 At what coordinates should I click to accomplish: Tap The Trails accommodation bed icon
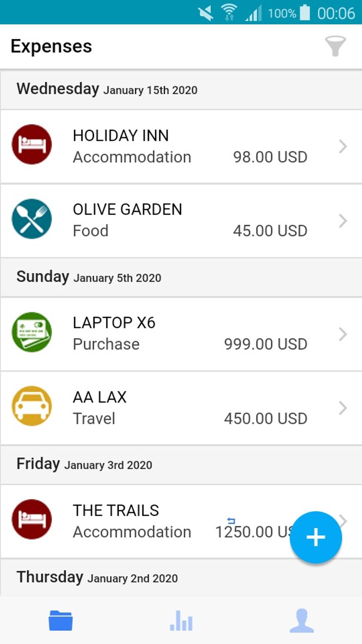pos(32,520)
